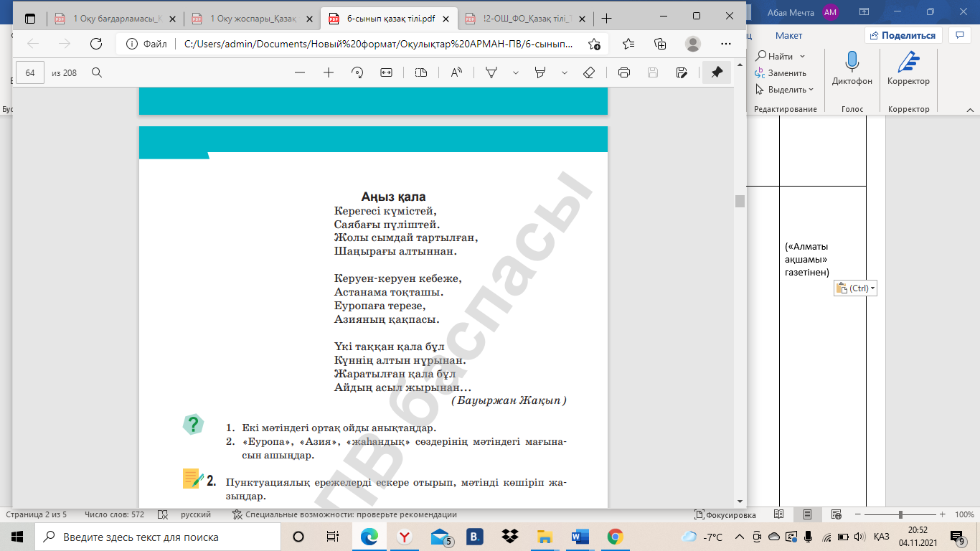980x551 pixels.
Task: Open accessibility check recommendations in status bar
Action: 345,514
